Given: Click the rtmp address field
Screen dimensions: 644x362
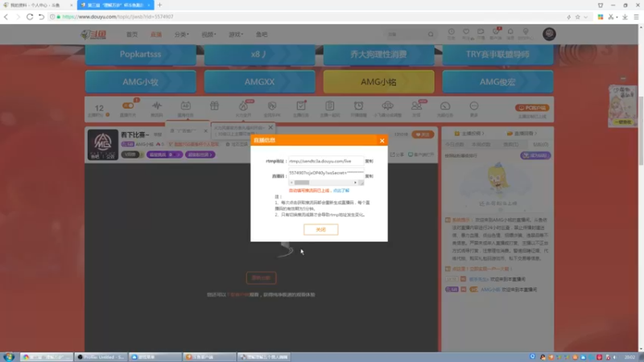Looking at the screenshot, I should (326, 162).
